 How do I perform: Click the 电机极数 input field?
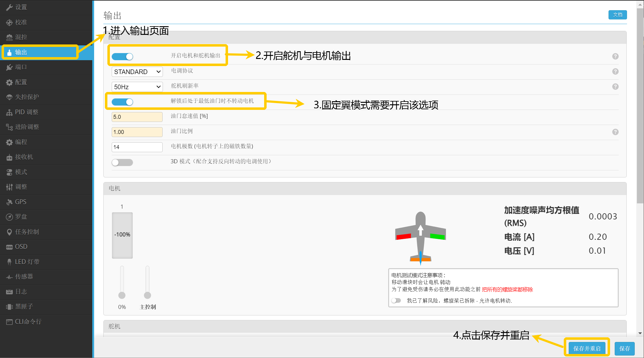(137, 147)
